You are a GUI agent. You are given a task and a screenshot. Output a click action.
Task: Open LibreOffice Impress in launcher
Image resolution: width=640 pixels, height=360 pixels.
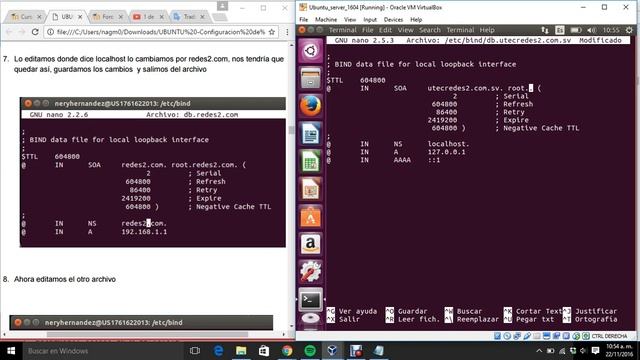coord(310,189)
